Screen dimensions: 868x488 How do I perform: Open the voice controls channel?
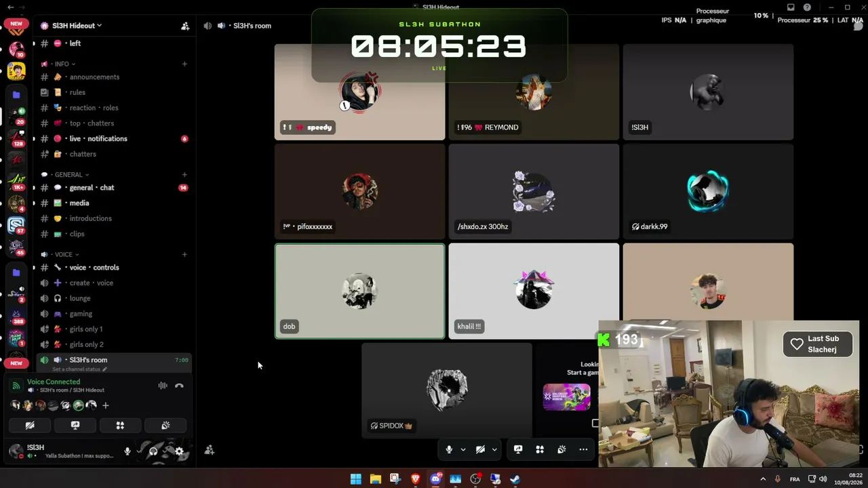click(114, 267)
